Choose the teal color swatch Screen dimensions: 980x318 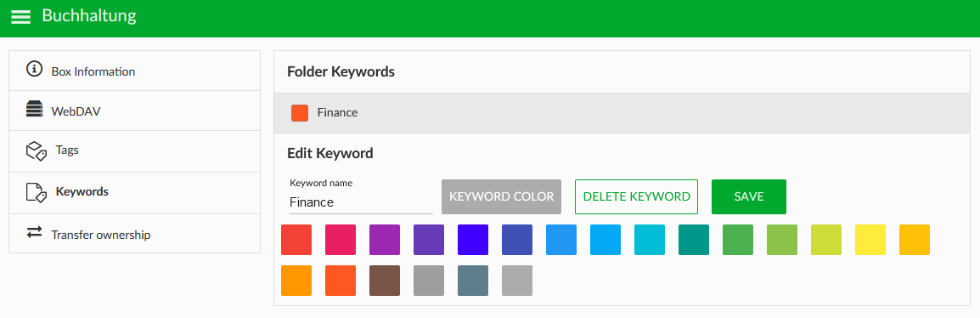694,240
